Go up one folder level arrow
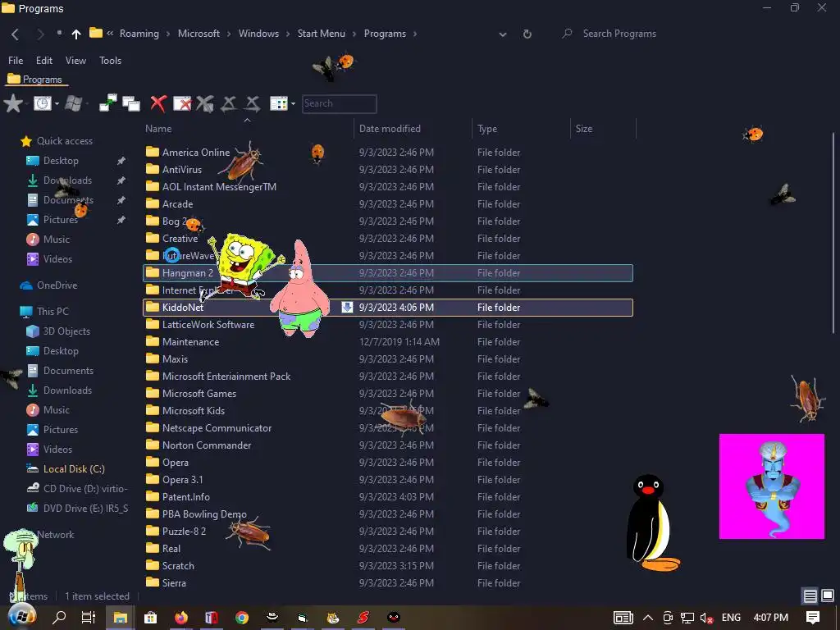The image size is (840, 630). pos(76,34)
